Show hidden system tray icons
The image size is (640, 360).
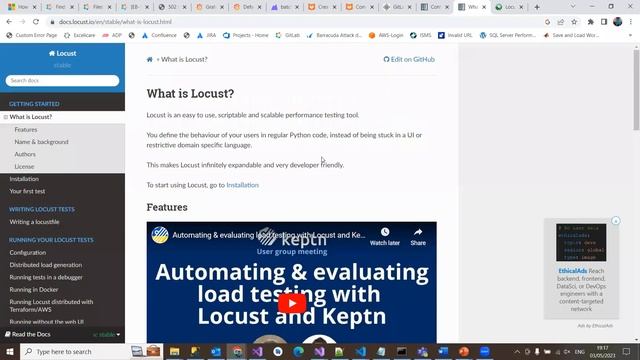point(517,351)
